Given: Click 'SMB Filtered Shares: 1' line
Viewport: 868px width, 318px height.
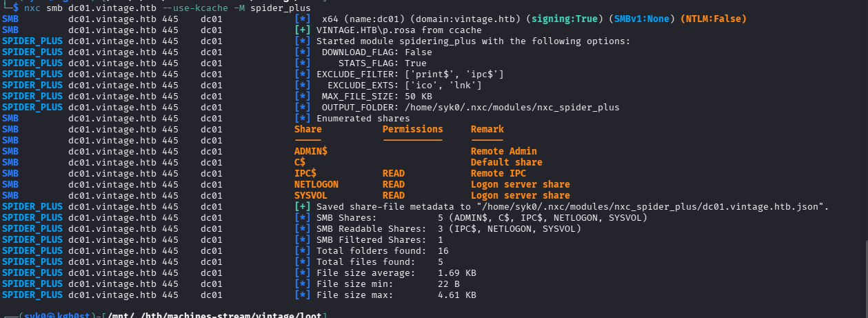Looking at the screenshot, I should tap(380, 239).
